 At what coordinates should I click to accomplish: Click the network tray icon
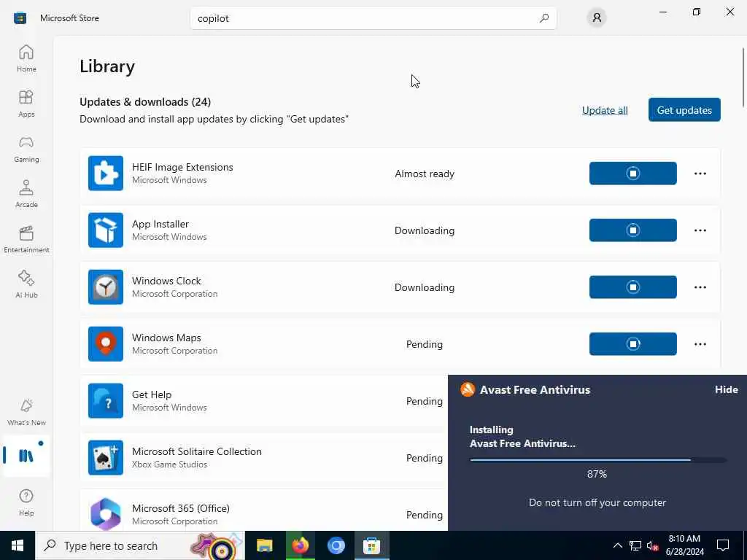[635, 545]
